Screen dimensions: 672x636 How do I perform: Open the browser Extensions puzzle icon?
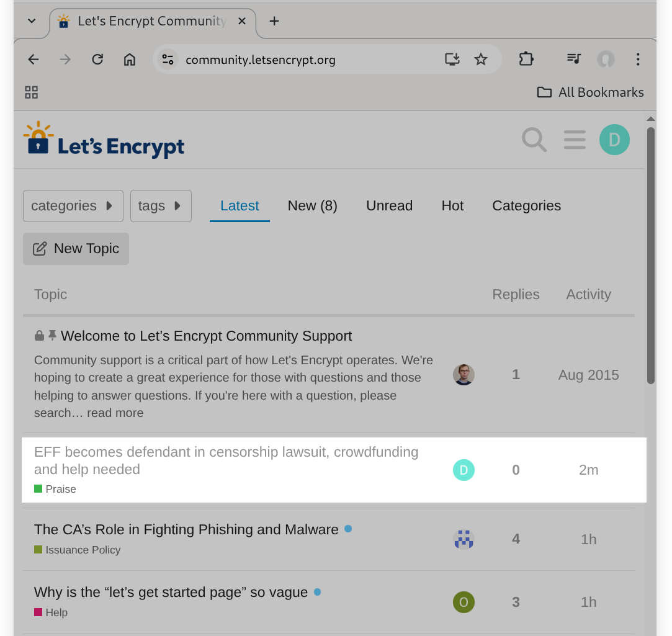[526, 59]
